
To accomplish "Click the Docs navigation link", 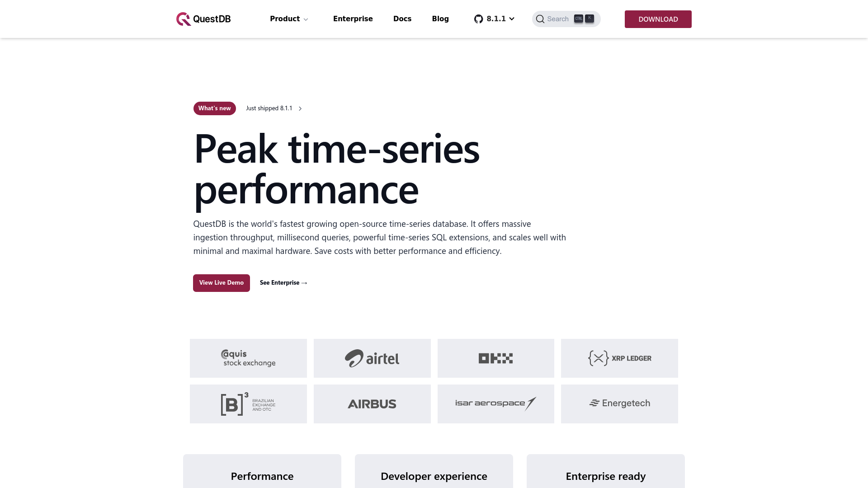I will coord(402,19).
